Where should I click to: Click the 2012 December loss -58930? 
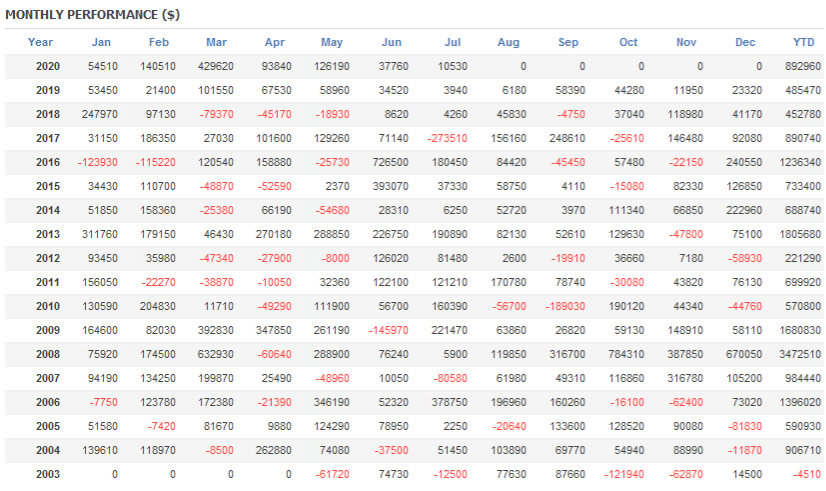745,258
